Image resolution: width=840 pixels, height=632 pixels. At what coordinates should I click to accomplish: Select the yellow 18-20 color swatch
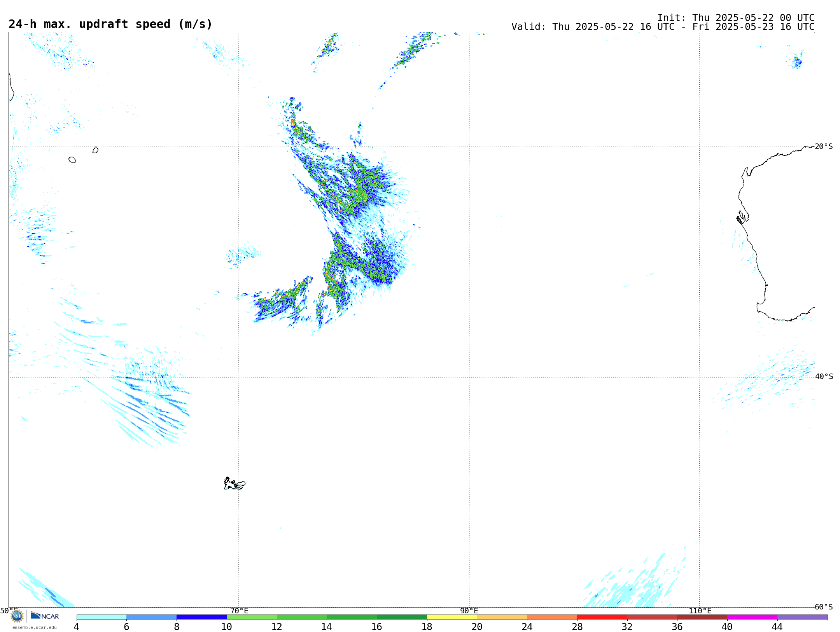click(452, 617)
